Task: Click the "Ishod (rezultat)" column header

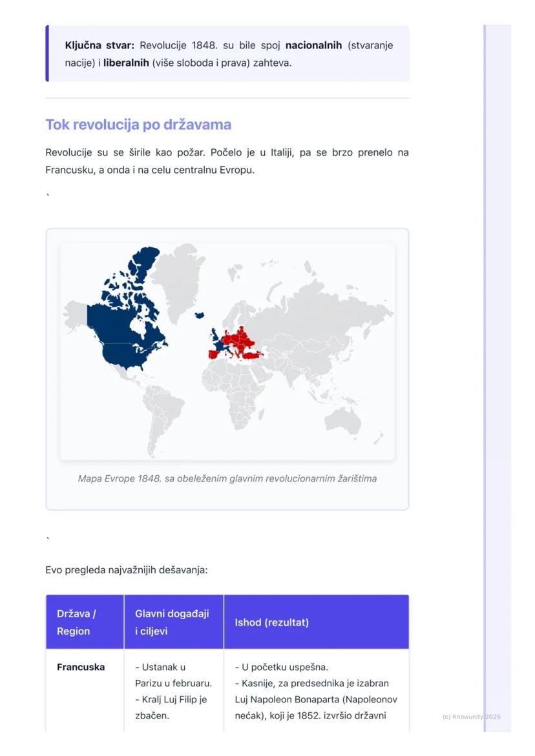Action: pyautogui.click(x=271, y=622)
